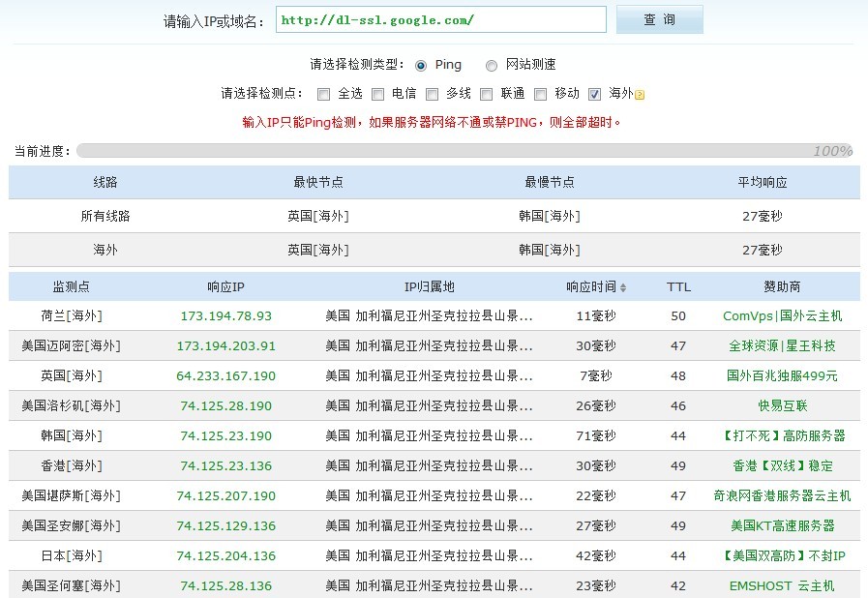
Task: Open sponsor link 快易互联
Action: (782, 405)
